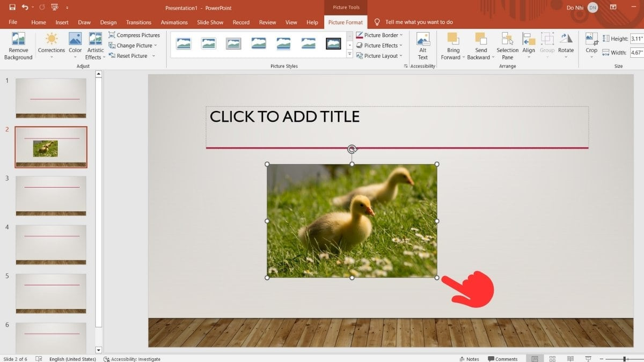Click Compress Pictures
Screen dimensions: 644x362
click(x=134, y=35)
